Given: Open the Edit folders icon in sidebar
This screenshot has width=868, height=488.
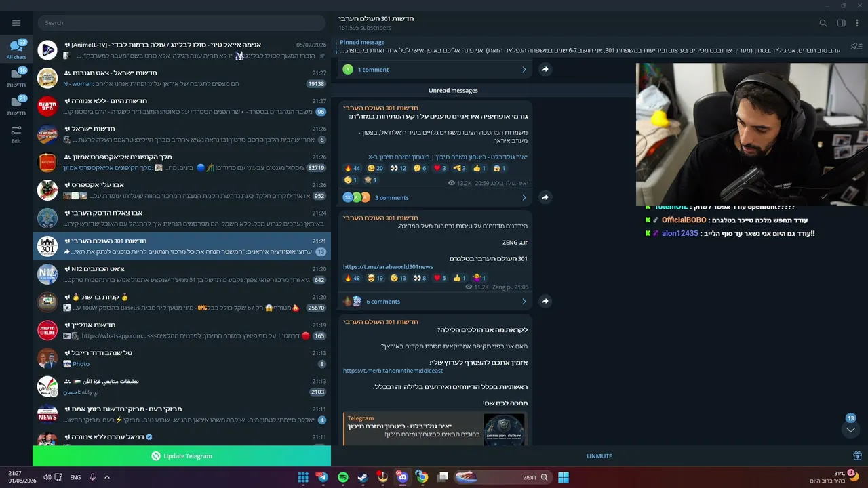Looking at the screenshot, I should click(16, 134).
